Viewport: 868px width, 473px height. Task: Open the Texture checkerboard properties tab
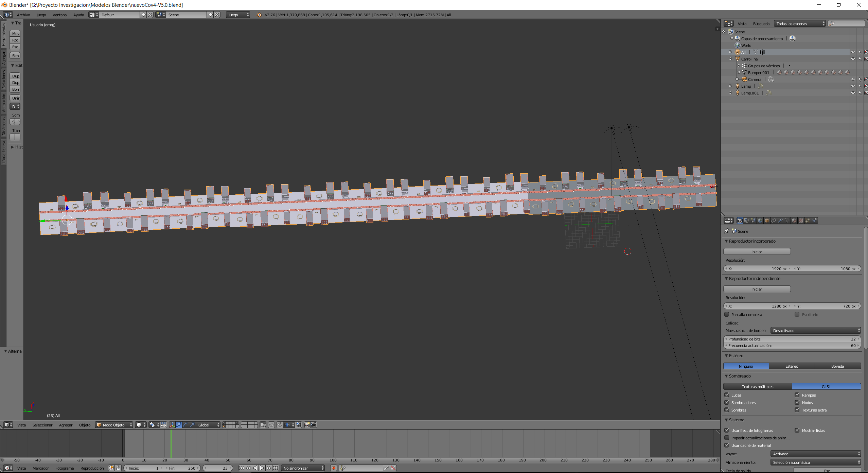point(801,221)
